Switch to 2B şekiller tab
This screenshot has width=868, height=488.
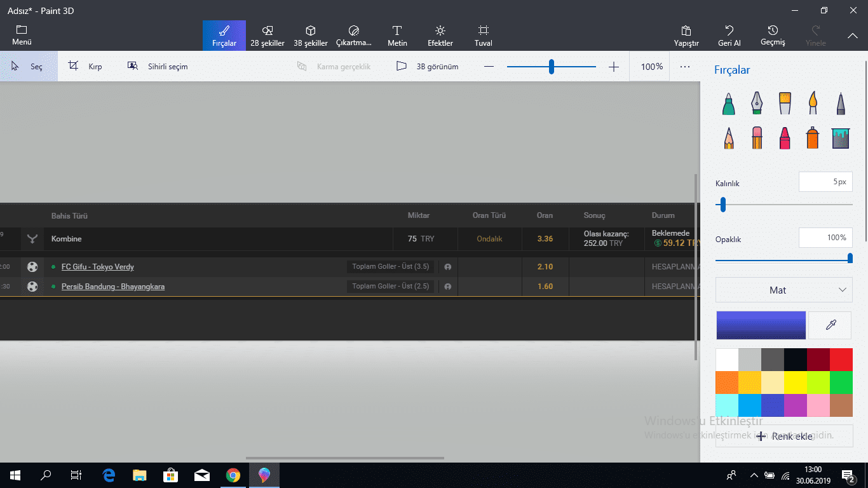[268, 36]
